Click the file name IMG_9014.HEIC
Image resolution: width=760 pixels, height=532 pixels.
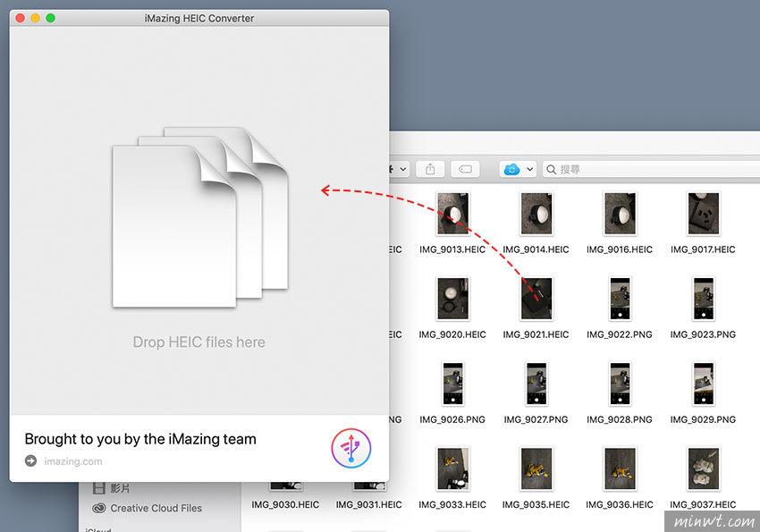[x=536, y=249]
